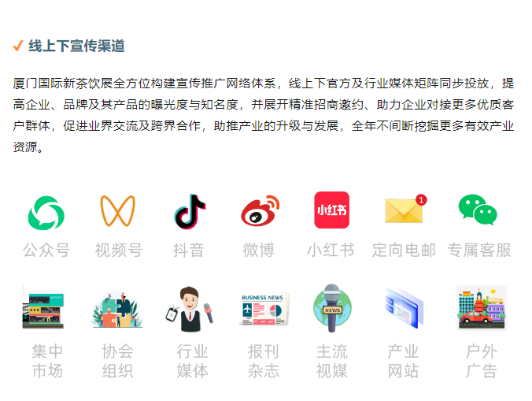Click the 定向电邮 text label
Screen dimensions: 532x401
coord(404,251)
